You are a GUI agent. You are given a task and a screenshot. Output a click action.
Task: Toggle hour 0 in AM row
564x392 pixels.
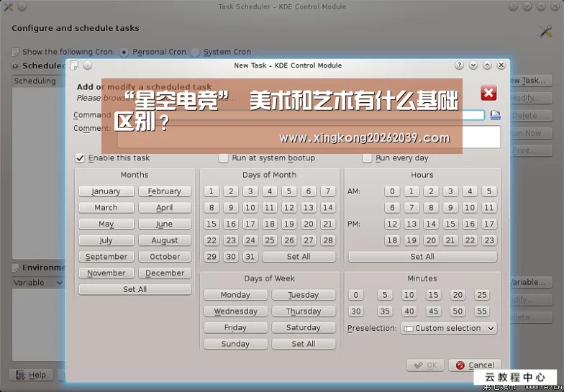point(392,191)
